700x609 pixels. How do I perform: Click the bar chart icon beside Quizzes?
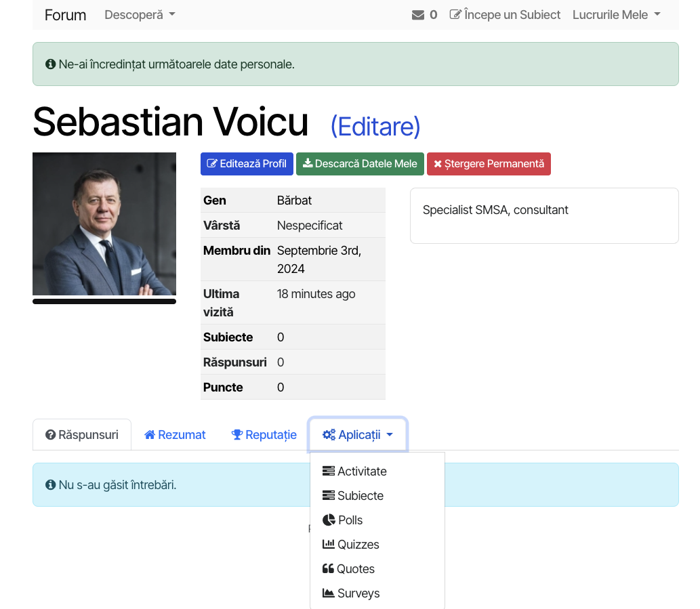pos(329,545)
